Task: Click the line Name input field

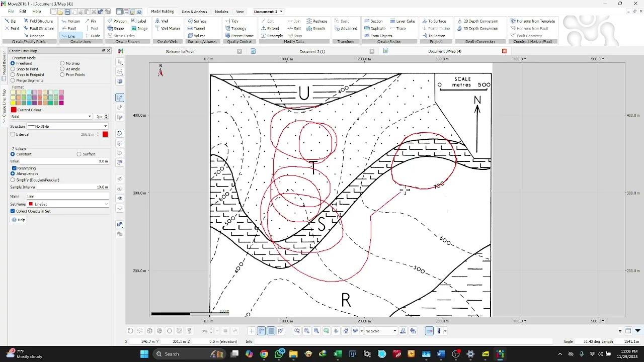Action: tap(67, 196)
